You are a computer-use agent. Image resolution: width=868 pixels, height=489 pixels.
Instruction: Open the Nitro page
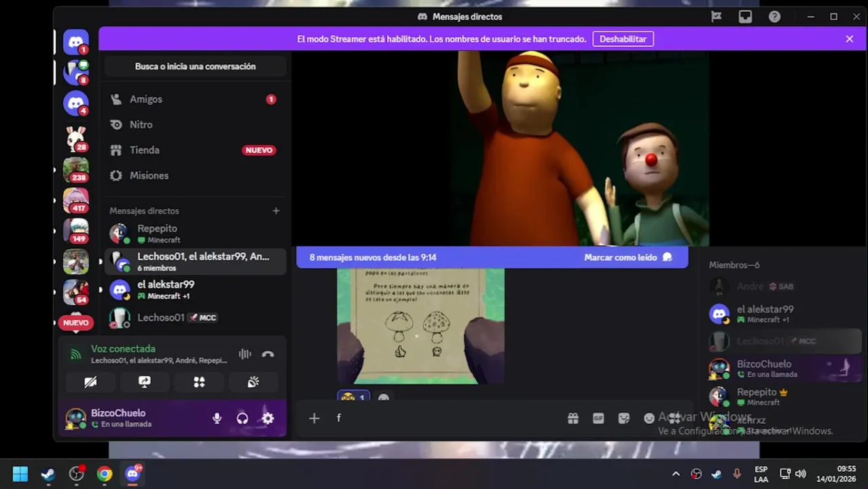196,125
